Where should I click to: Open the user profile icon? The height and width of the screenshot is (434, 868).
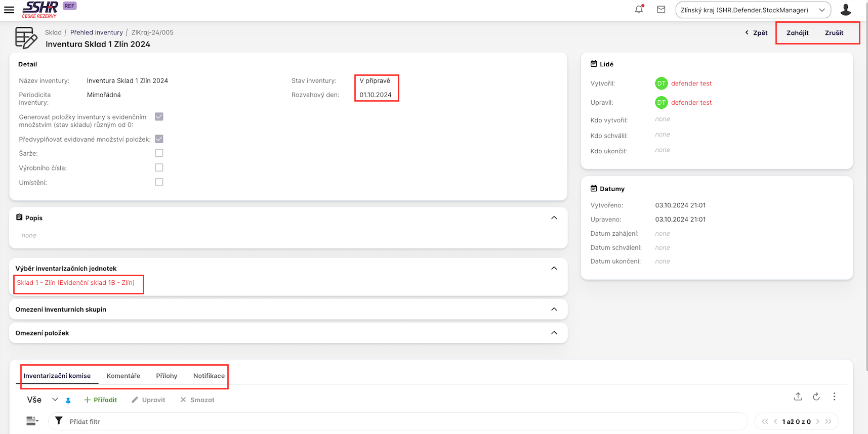coord(845,10)
